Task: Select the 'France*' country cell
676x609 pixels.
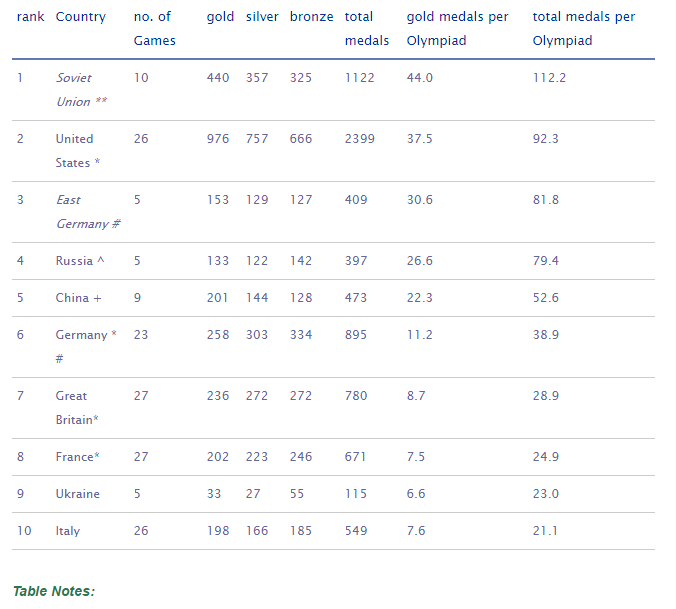Action: point(78,457)
